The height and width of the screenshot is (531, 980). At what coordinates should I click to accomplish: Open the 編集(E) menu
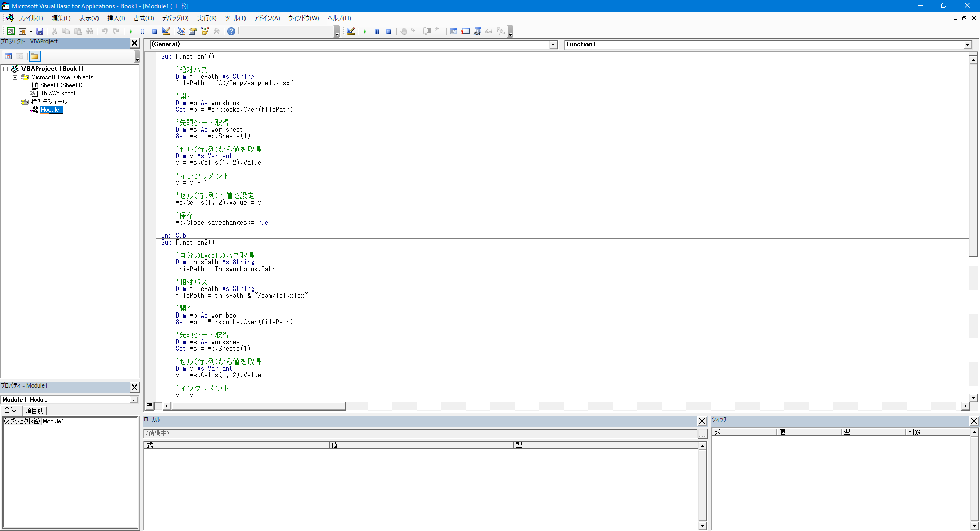(x=61, y=18)
